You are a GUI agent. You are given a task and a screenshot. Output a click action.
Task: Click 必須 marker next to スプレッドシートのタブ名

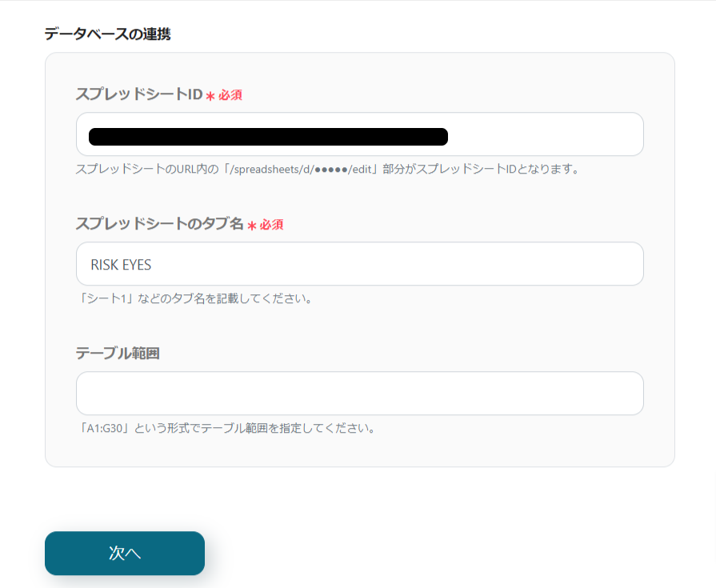[271, 225]
